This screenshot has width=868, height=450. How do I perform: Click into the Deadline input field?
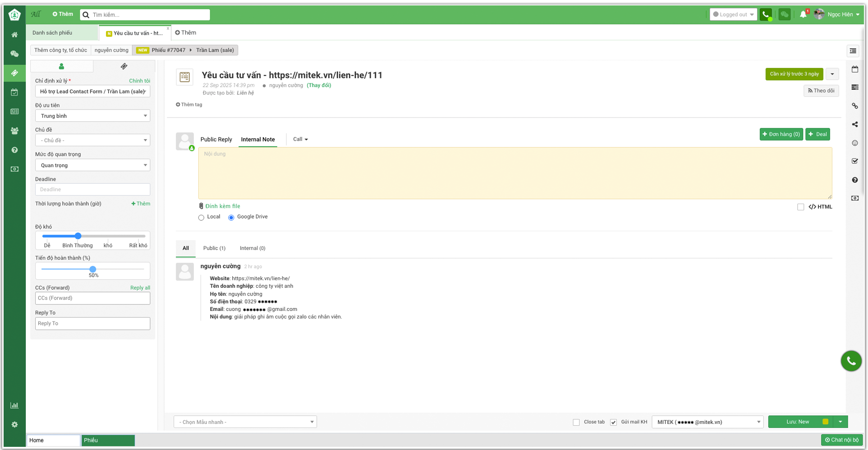pyautogui.click(x=92, y=190)
